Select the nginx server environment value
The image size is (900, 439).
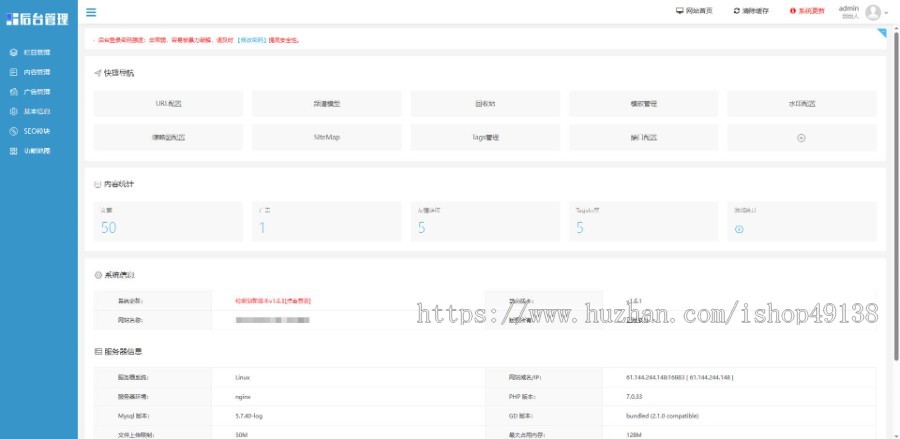(243, 397)
